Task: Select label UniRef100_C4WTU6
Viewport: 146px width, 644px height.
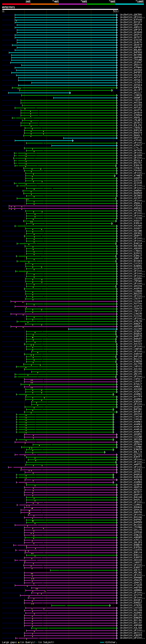Action: [131, 349]
